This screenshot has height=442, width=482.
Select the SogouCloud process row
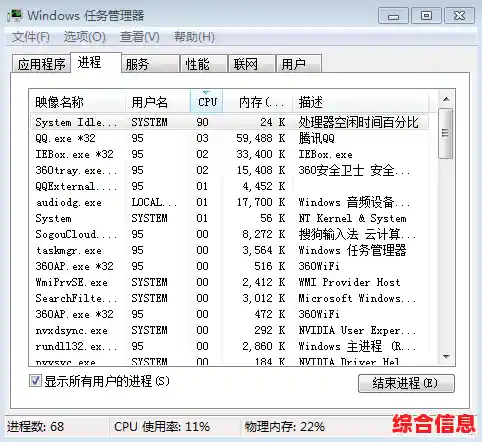[229, 234]
